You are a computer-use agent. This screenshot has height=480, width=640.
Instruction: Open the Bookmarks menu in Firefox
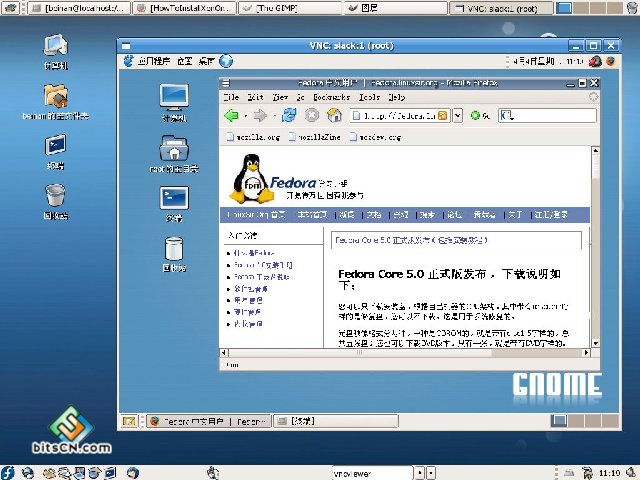pos(331,97)
